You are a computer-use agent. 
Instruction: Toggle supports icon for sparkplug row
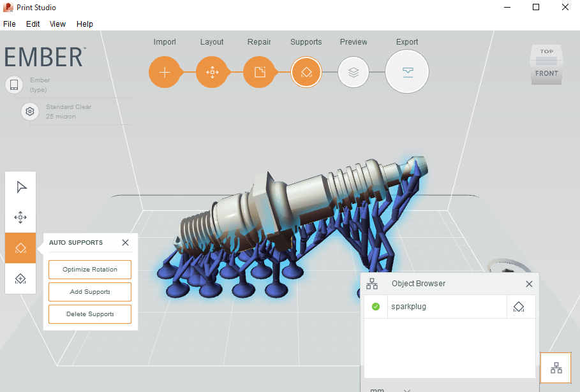point(519,307)
